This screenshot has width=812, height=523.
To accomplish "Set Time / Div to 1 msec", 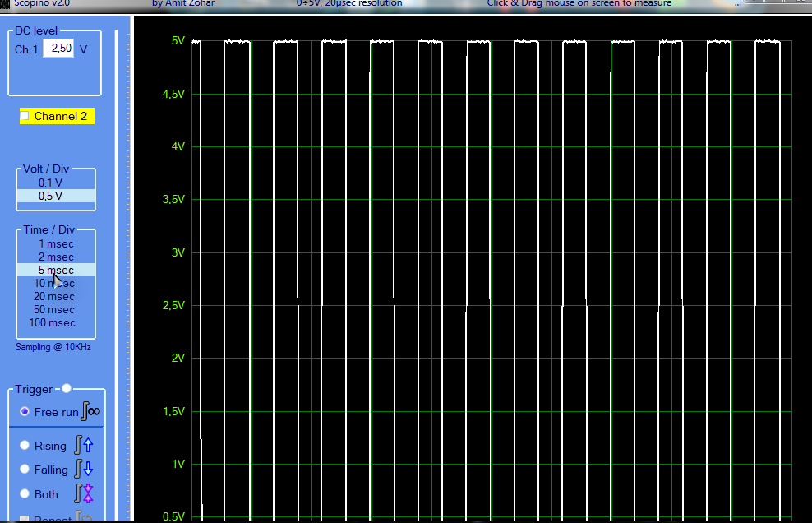I will (56, 243).
